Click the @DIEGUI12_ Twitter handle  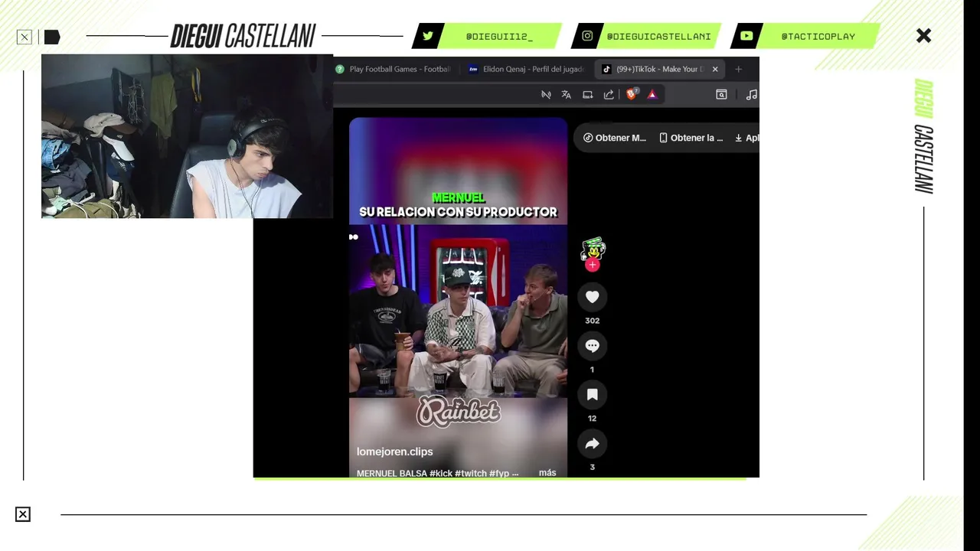coord(499,36)
